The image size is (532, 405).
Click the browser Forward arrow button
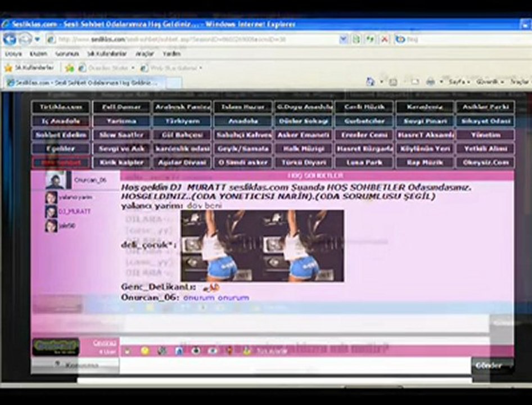tap(25, 39)
